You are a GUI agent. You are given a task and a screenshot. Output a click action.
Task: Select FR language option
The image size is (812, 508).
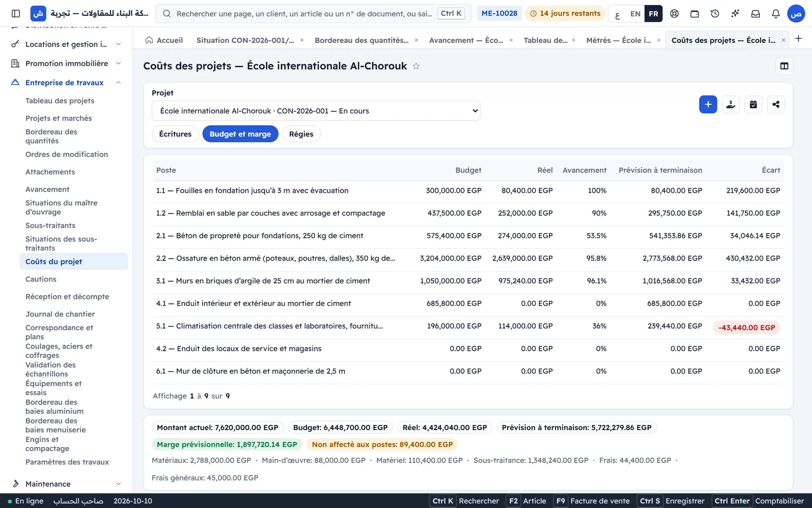click(653, 14)
